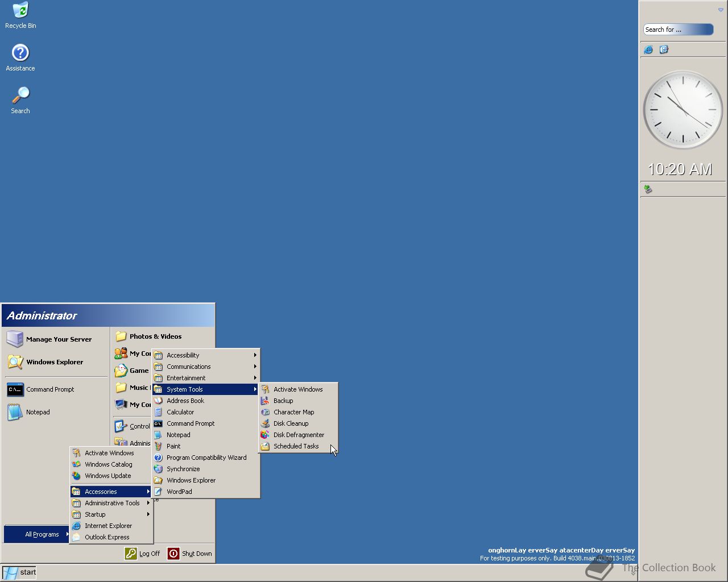Open Control Panel in Start menu
The width and height of the screenshot is (728, 582).
click(133, 426)
